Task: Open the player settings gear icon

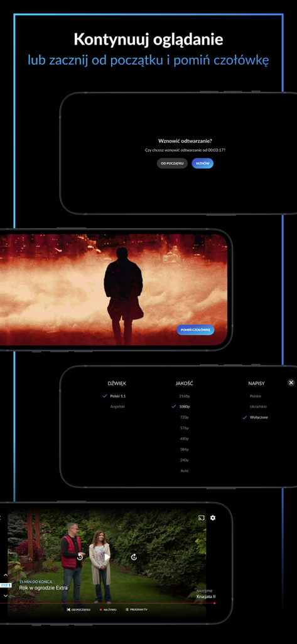Action: (212, 518)
